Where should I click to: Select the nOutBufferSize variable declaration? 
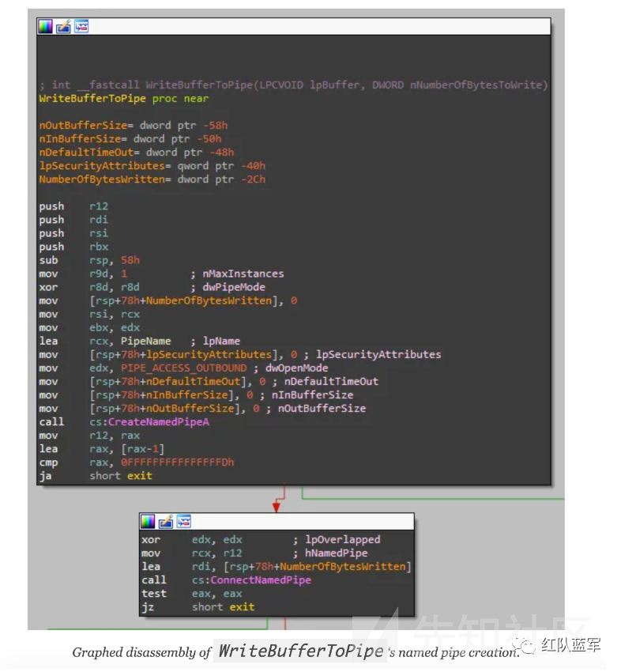click(x=134, y=126)
